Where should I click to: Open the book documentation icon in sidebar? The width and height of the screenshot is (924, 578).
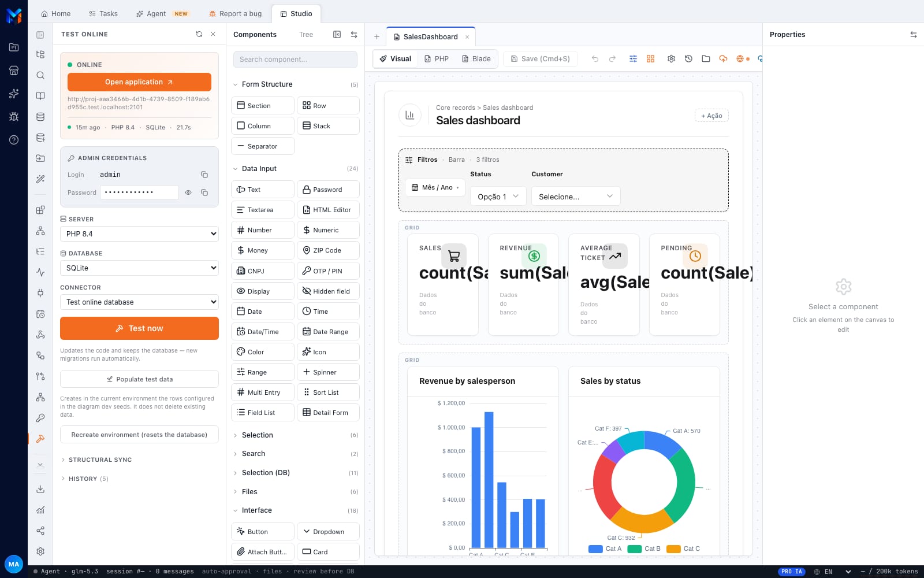(40, 96)
